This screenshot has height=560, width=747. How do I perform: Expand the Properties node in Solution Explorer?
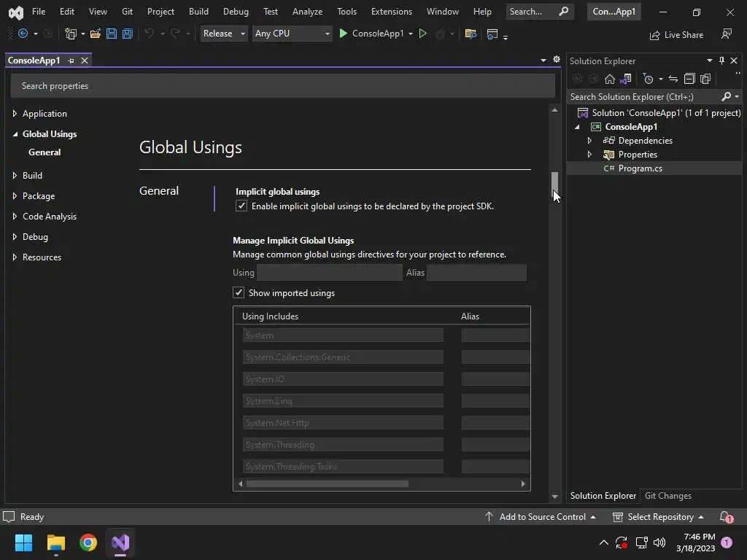click(589, 155)
